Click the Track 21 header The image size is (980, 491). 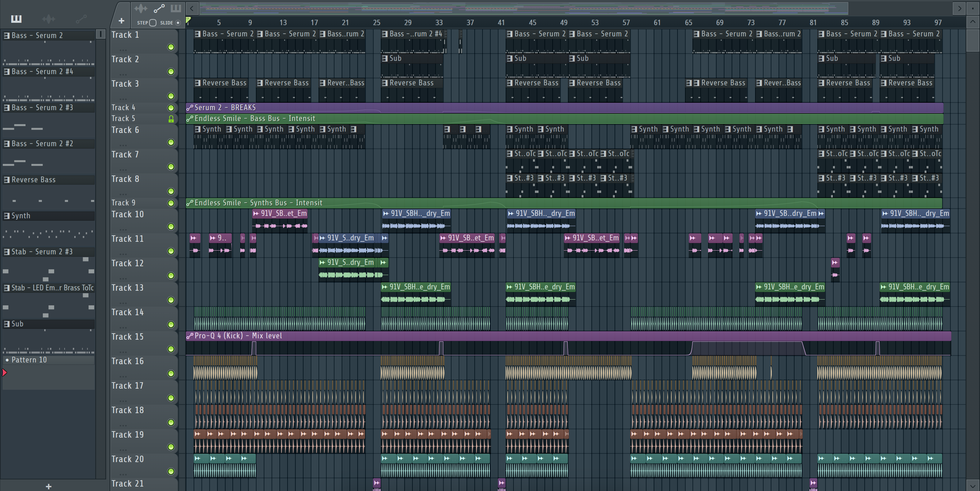coord(144,484)
